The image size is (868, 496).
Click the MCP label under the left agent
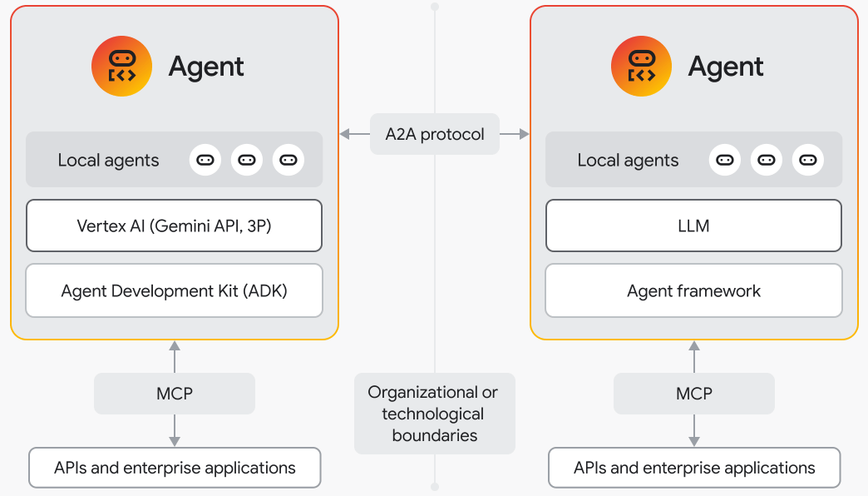[175, 394]
